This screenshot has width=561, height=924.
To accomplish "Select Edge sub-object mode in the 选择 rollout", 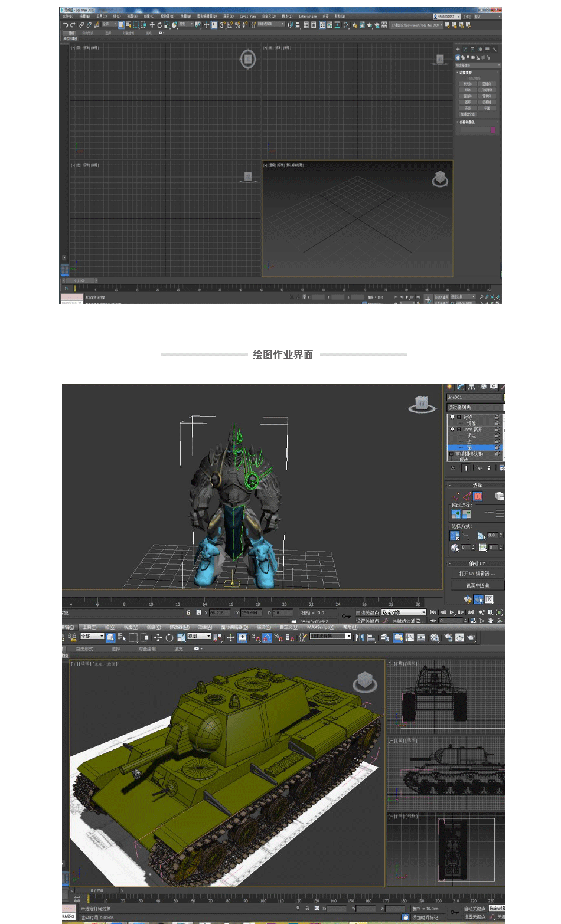I will [x=467, y=497].
